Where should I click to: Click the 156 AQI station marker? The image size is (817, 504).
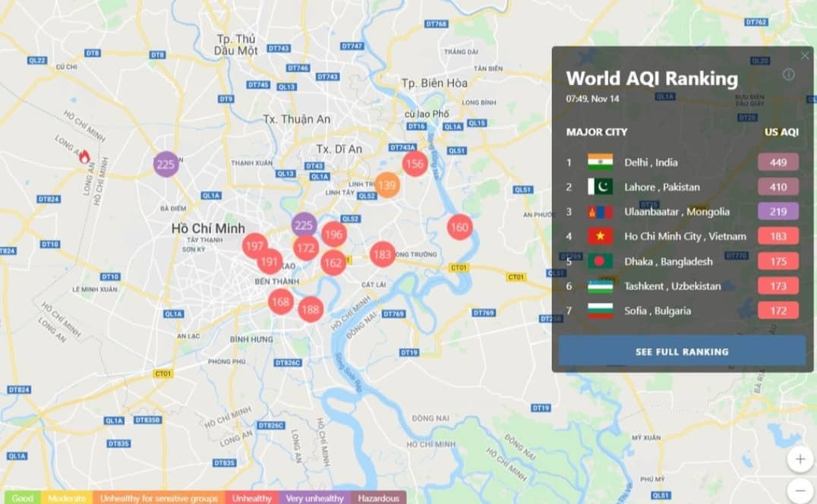[414, 163]
